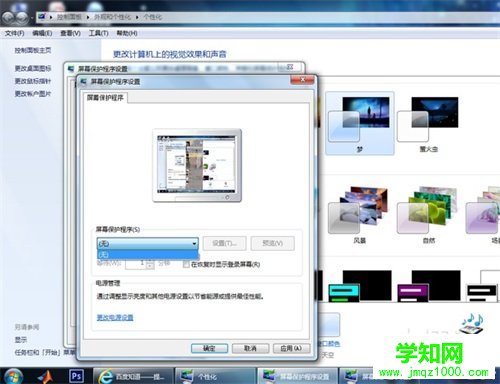
Task: Expand the screen saver (无) dropdown
Action: (148, 243)
